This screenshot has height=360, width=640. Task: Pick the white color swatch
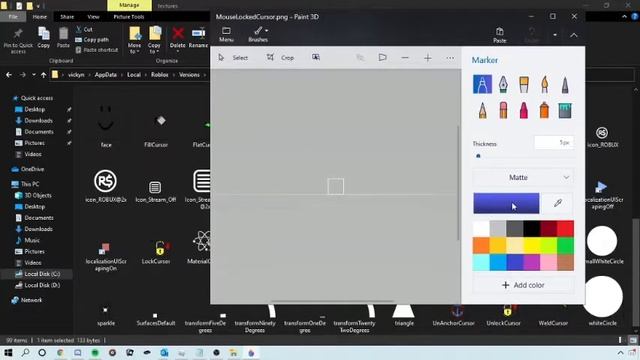(481, 229)
